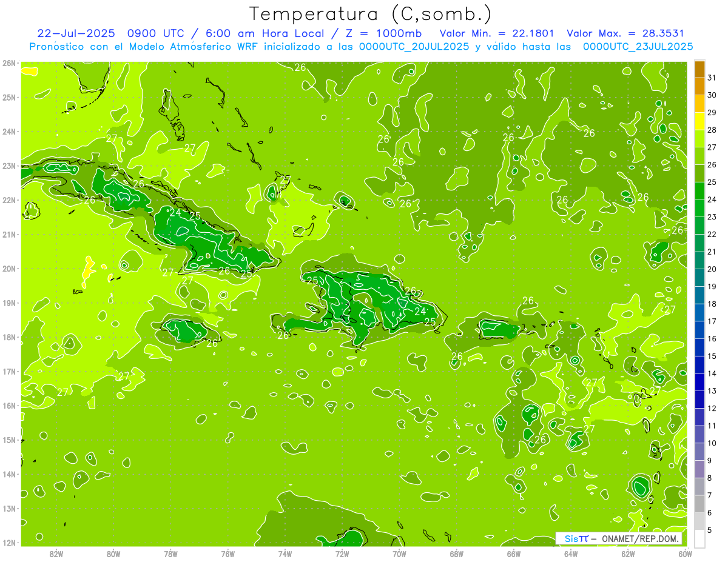Click the latitude axis label "13N"

point(8,508)
